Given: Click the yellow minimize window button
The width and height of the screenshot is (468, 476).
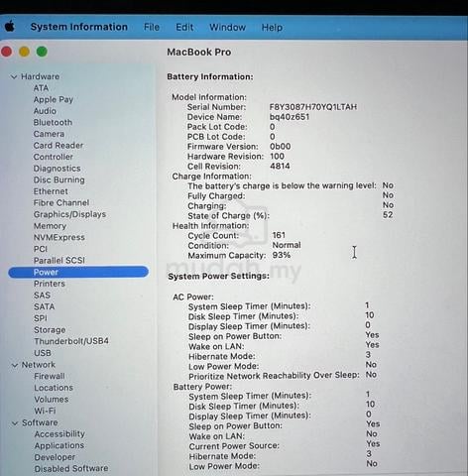Looking at the screenshot, I should (24, 52).
